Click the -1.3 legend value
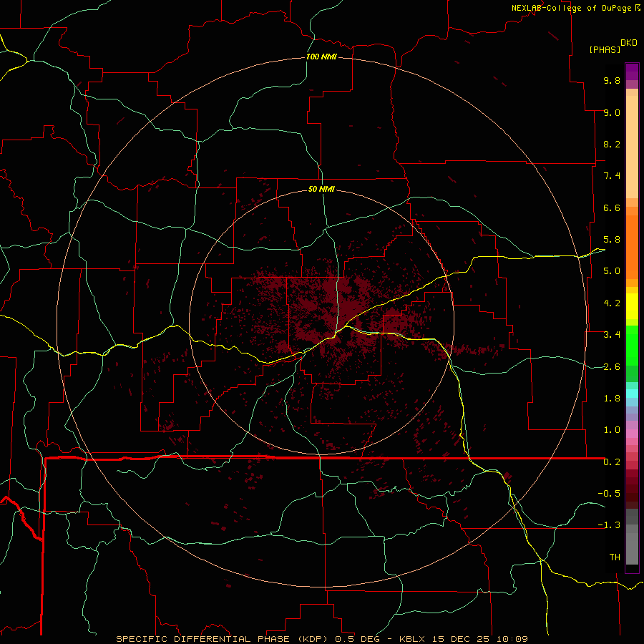 (609, 525)
